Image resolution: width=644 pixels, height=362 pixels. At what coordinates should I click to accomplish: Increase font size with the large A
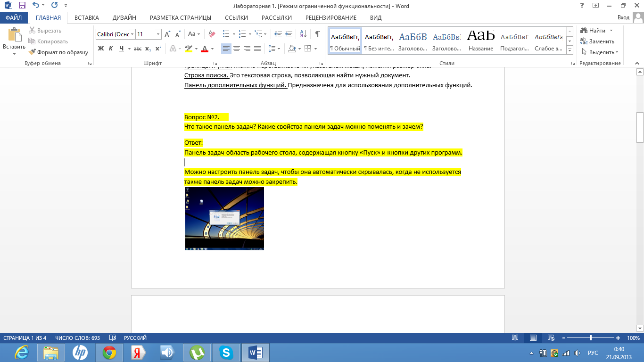click(x=167, y=34)
